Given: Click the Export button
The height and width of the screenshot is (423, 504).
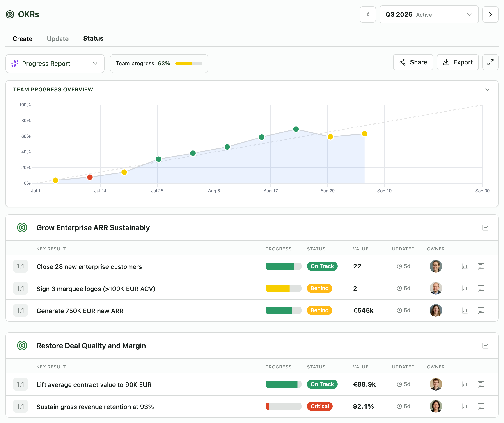Looking at the screenshot, I should (x=458, y=62).
